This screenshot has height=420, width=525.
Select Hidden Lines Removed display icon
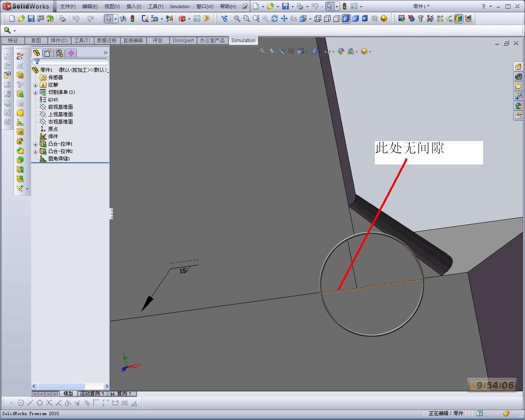(x=337, y=18)
